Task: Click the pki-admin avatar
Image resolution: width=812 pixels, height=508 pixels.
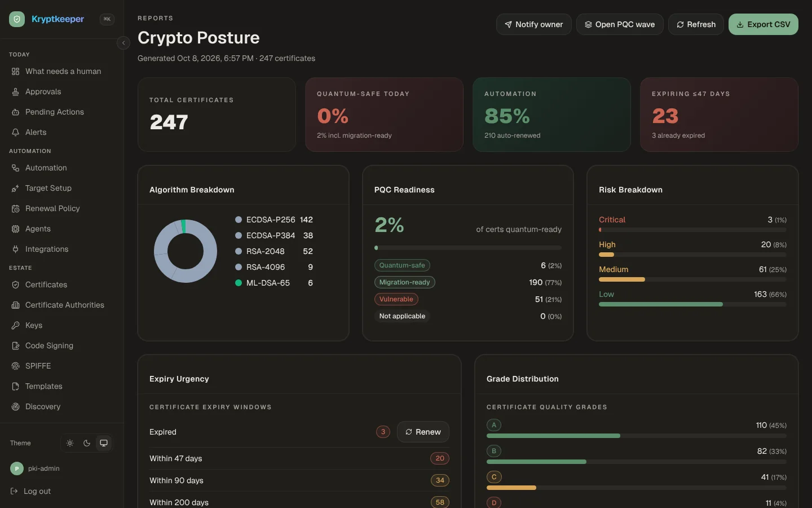Action: 17,468
